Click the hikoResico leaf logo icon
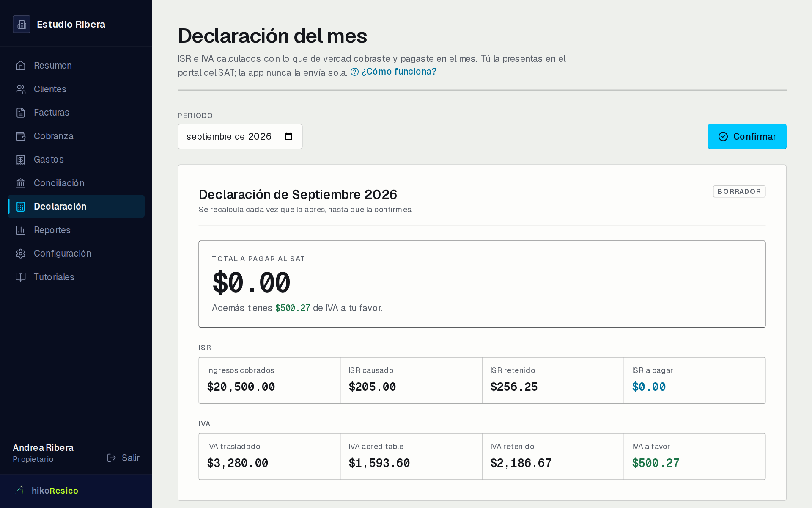Screen dimensions: 812x508 (20, 491)
